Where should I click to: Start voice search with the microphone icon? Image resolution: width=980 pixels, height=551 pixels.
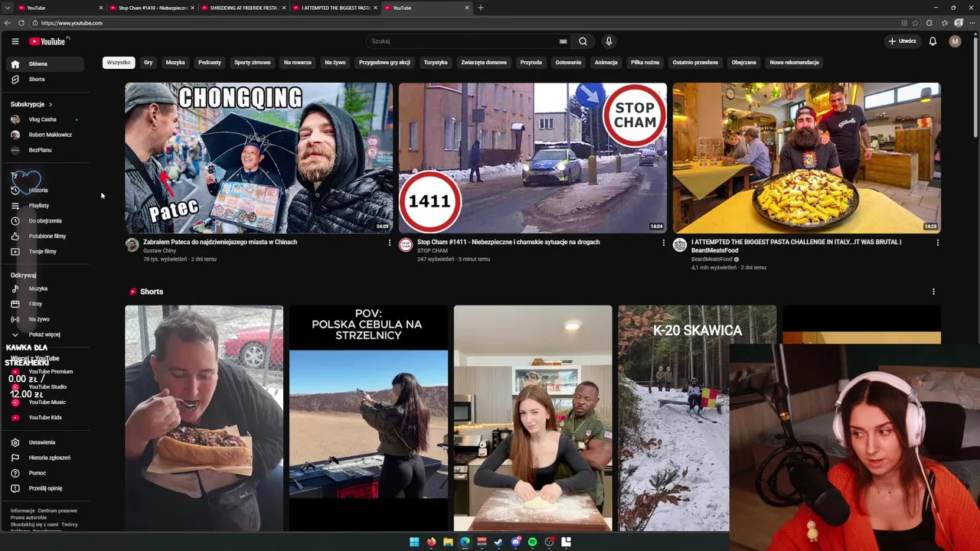coord(609,41)
